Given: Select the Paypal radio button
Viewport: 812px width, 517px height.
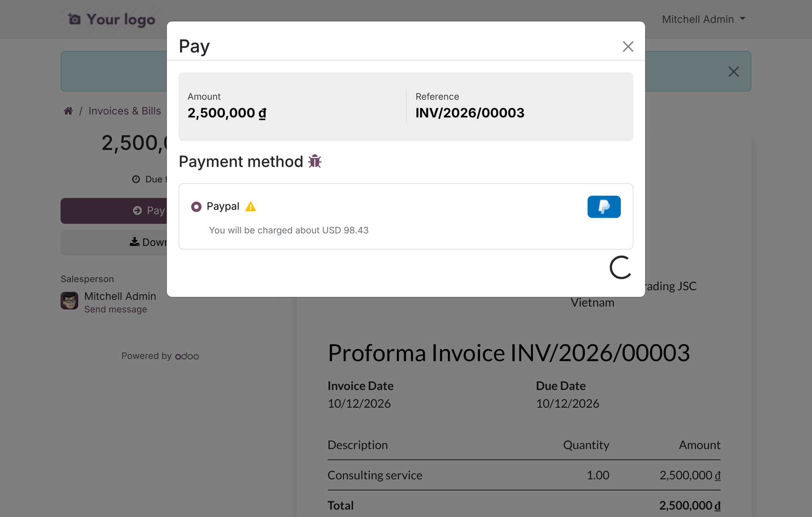Looking at the screenshot, I should 196,207.
